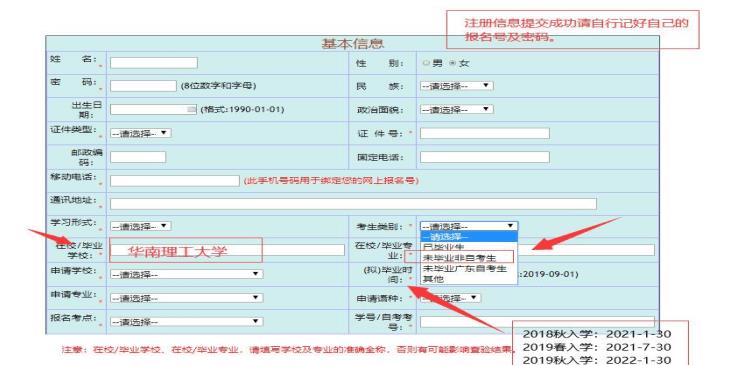Select the 男 radio button
The height and width of the screenshot is (365, 730).
(426, 63)
